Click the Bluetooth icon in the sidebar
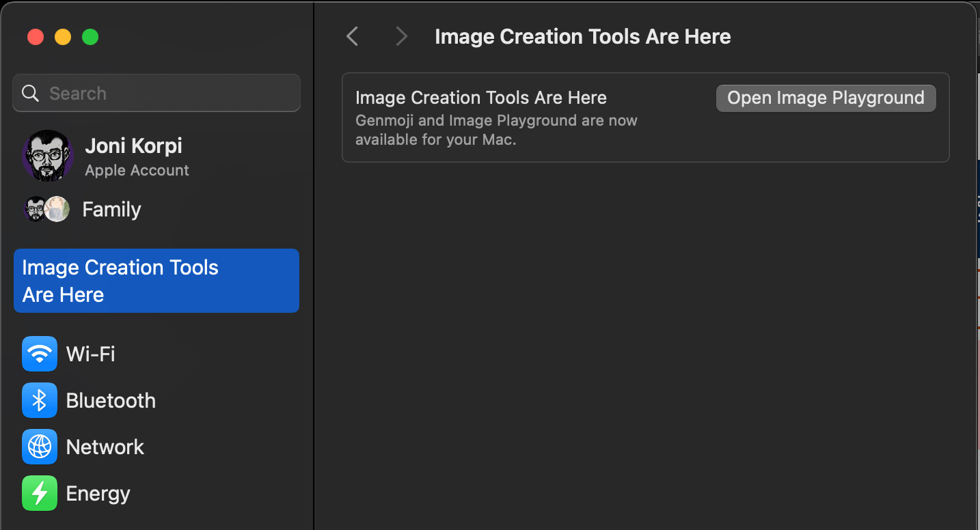Screen dimensions: 980x530 [x=40, y=400]
